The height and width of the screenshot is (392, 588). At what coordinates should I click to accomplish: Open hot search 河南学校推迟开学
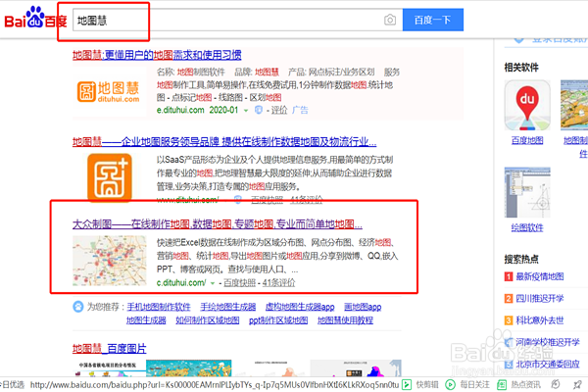click(548, 342)
